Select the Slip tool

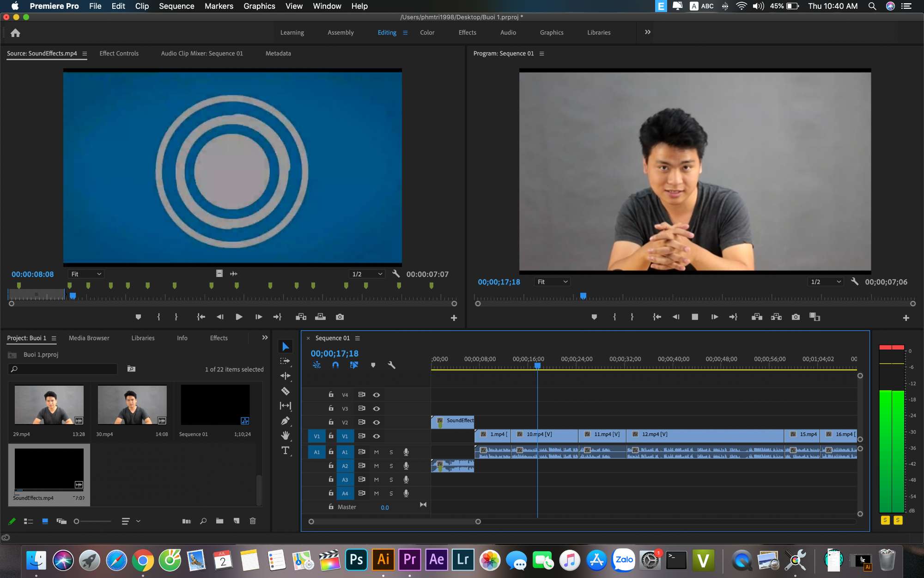point(286,406)
